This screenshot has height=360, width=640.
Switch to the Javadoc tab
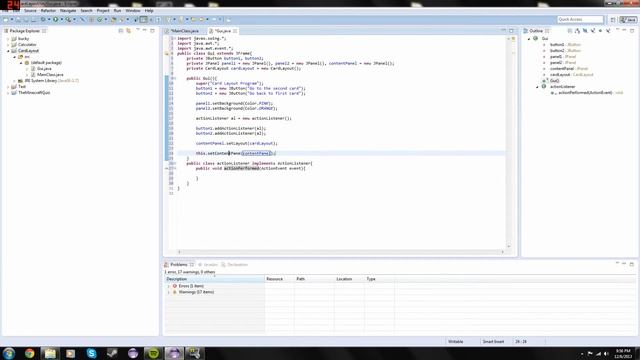point(208,264)
